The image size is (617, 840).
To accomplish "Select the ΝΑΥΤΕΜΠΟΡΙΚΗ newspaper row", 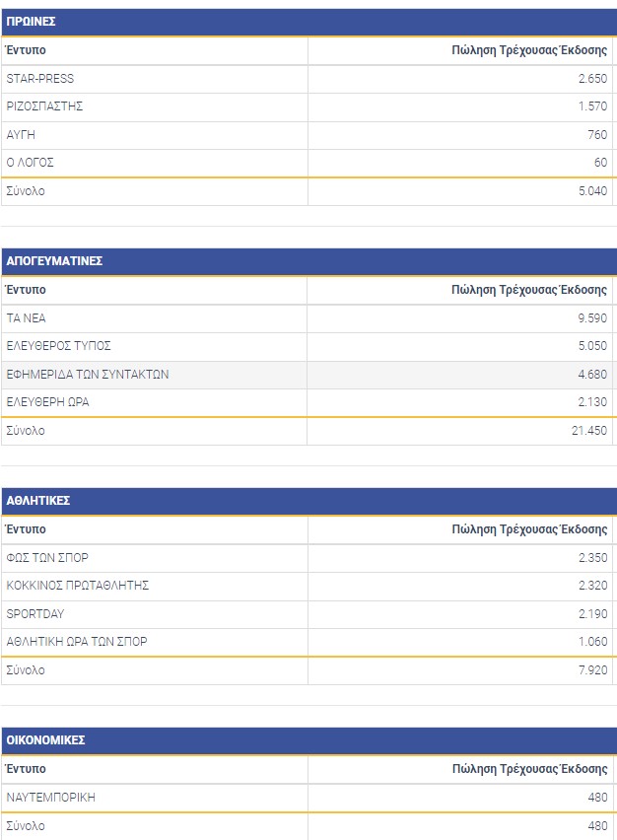I will (x=50, y=798).
